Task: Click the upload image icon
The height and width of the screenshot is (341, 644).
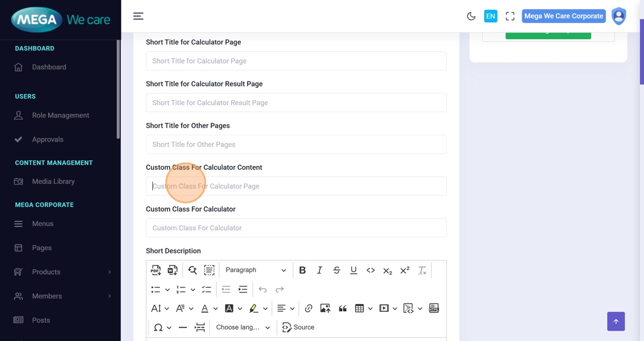Action: 325,309
